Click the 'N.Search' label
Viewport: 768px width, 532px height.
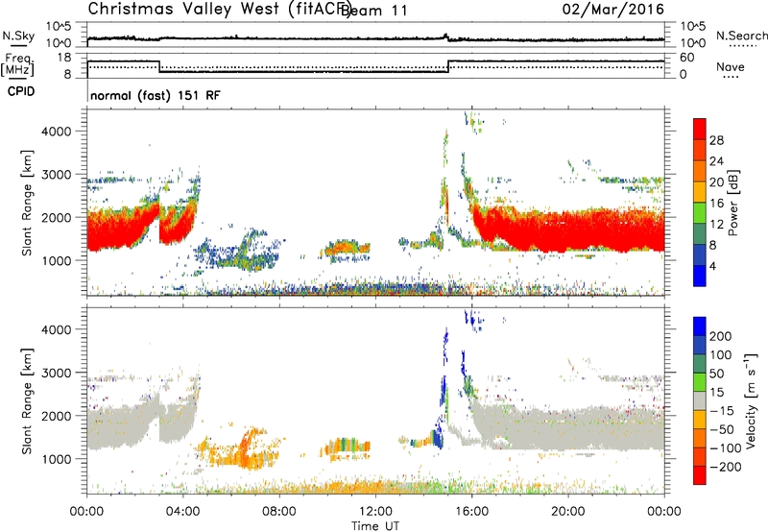(741, 36)
